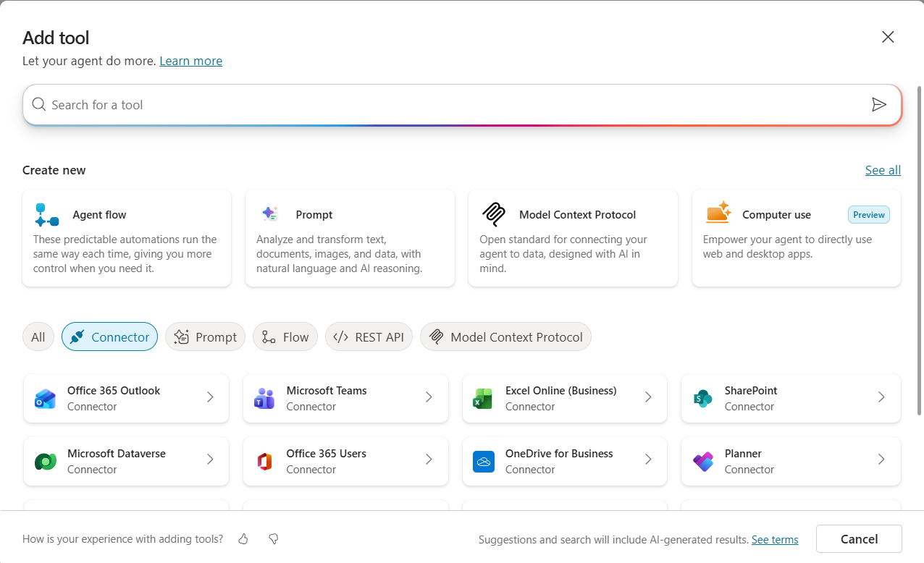
Task: Open the See terms link
Action: (775, 540)
